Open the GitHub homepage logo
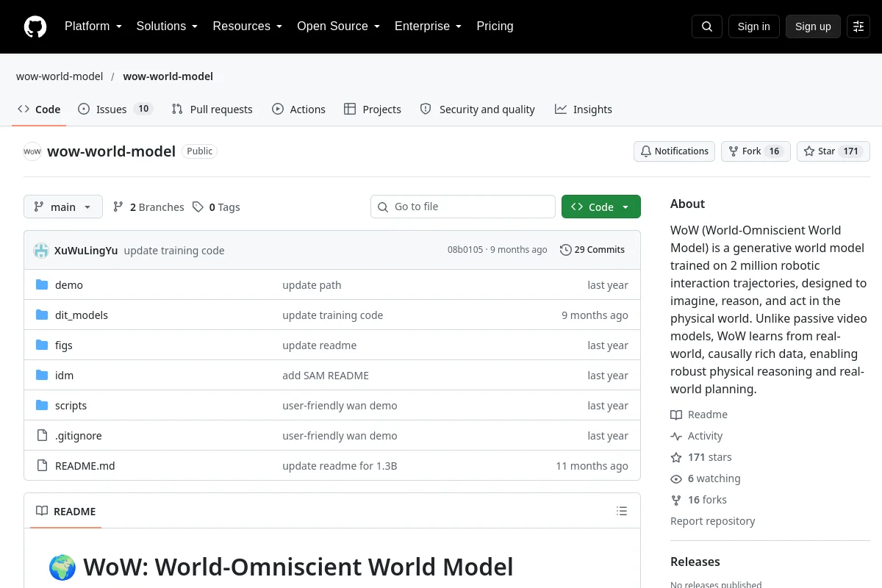Screen dimensions: 882x588 pyautogui.click(x=35, y=26)
